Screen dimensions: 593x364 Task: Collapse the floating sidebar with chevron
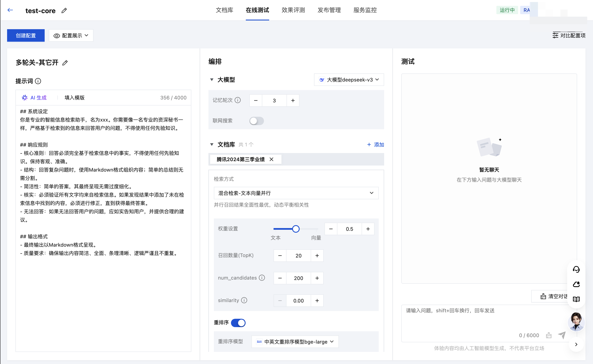pos(576,344)
